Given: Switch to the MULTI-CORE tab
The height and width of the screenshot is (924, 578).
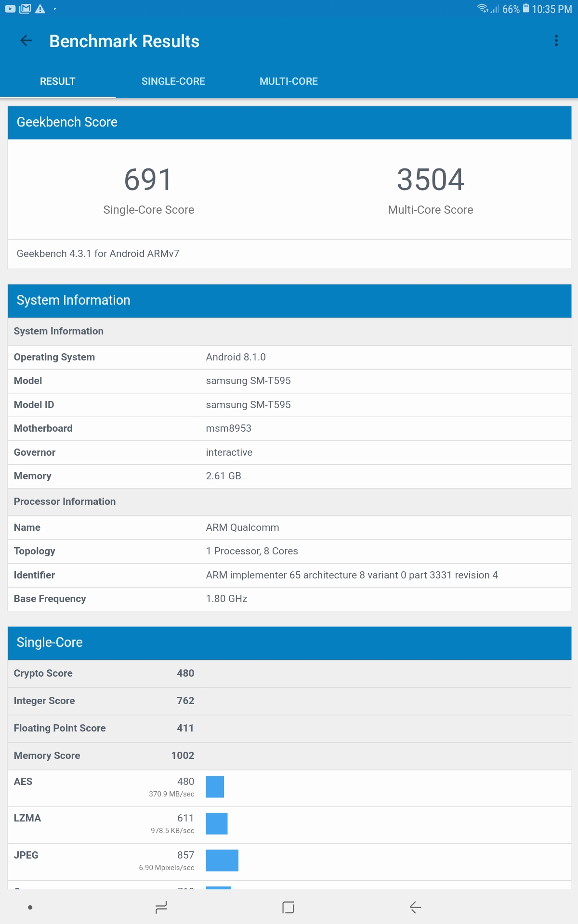Looking at the screenshot, I should pyautogui.click(x=289, y=81).
